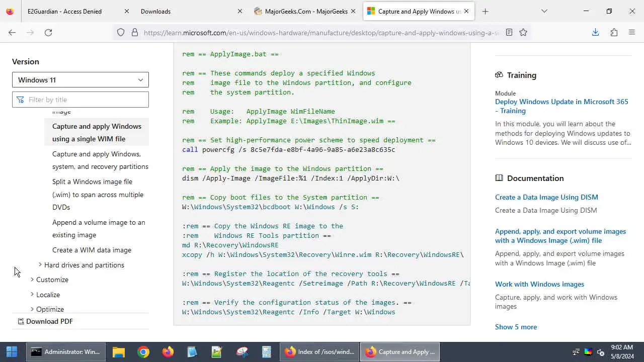Open Capture and apply Windows, system, and recovery partitions

100,160
